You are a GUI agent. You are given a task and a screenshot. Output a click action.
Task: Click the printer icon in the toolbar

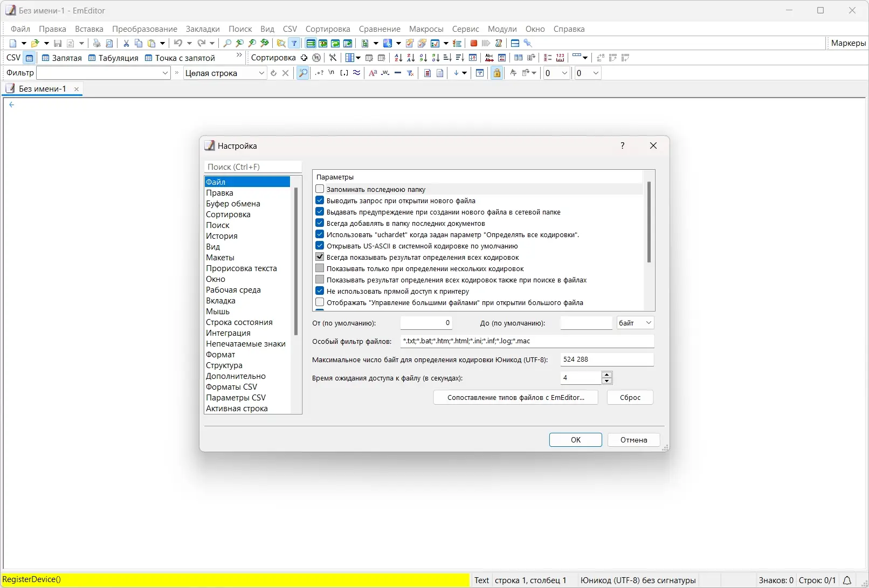(97, 43)
